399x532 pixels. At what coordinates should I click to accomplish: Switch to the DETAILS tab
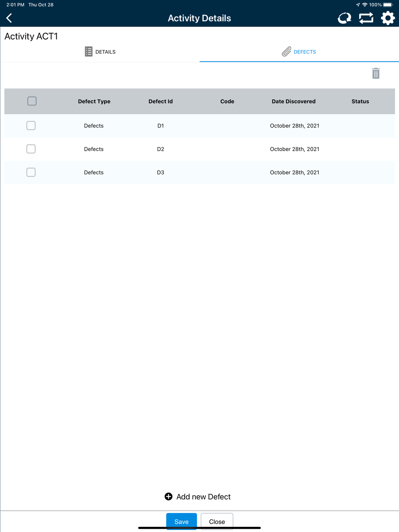pyautogui.click(x=100, y=52)
